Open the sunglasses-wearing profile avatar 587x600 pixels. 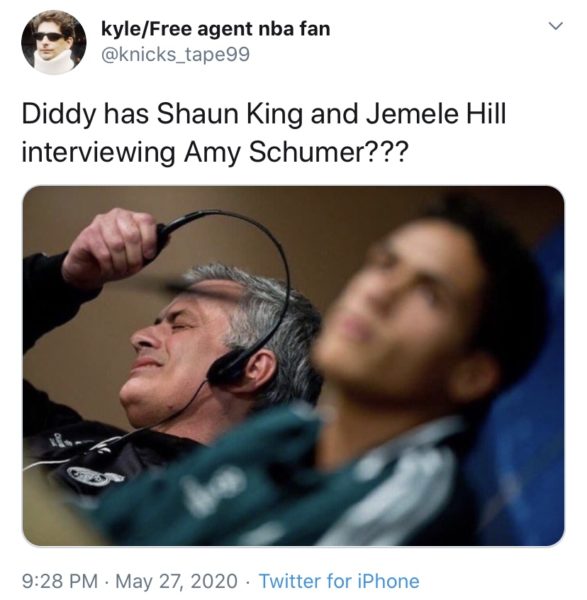[54, 42]
